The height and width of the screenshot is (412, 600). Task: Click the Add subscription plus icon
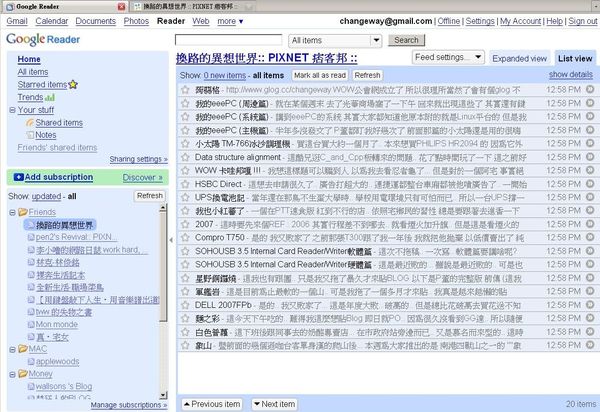pyautogui.click(x=18, y=177)
